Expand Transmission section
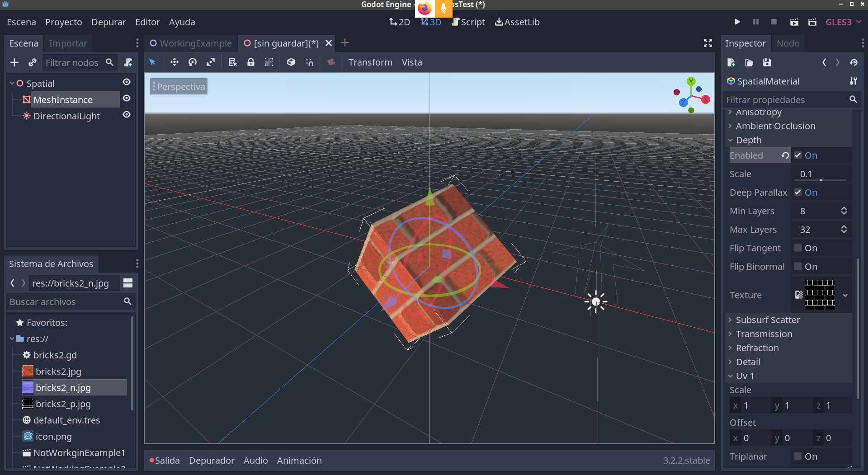Image resolution: width=868 pixels, height=475 pixels. tap(788, 334)
